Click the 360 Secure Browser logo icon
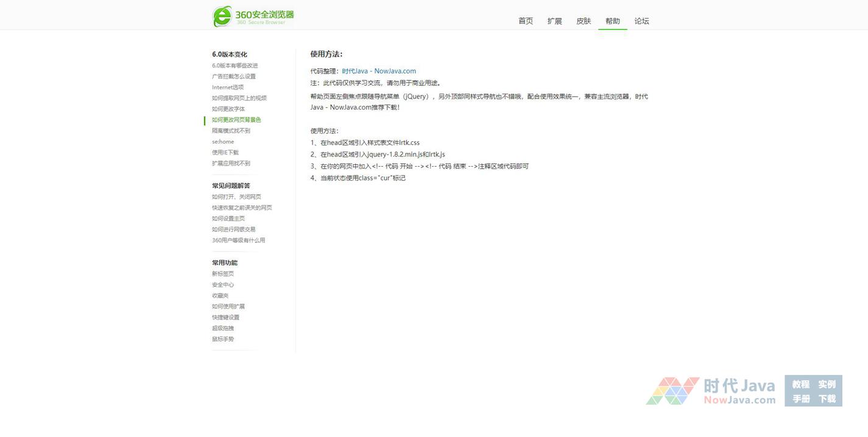This screenshot has height=437, width=868. point(222,16)
